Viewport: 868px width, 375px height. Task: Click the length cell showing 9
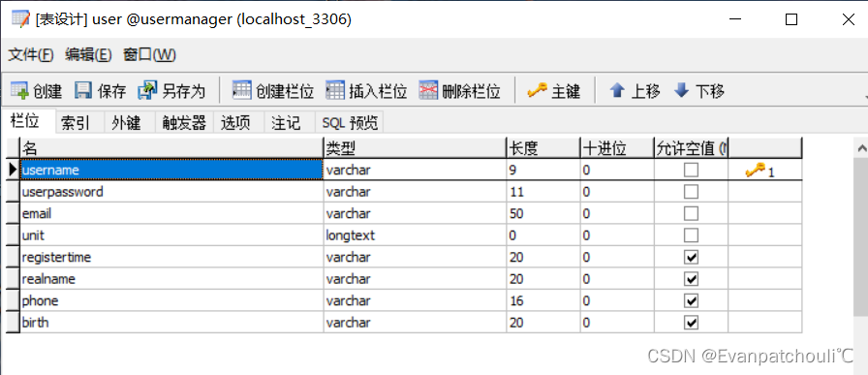click(x=543, y=170)
